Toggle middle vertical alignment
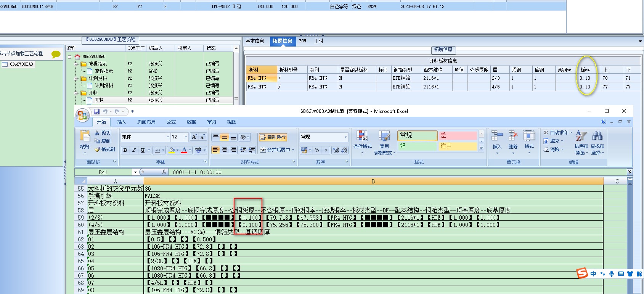Image resolution: width=644 pixels, height=294 pixels. 225,137
